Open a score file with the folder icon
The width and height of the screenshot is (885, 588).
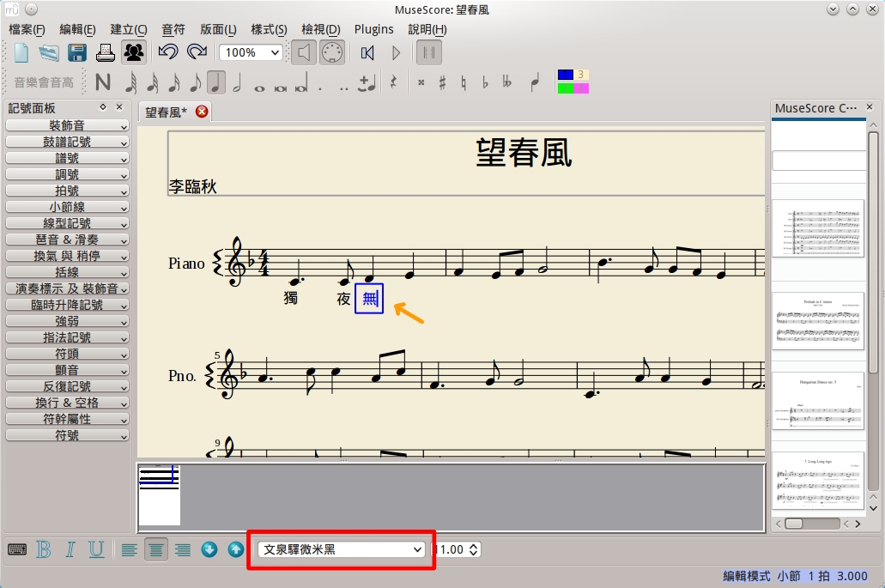click(x=49, y=53)
